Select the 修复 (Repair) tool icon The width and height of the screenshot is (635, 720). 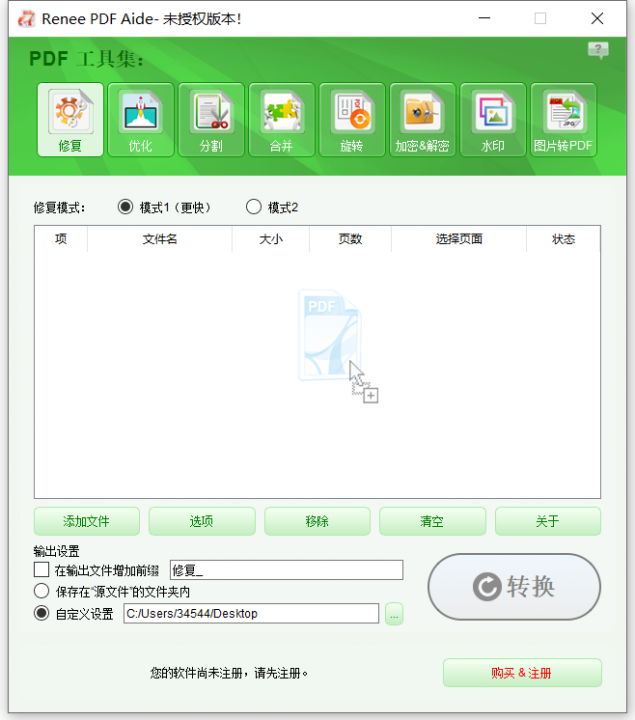[70, 120]
